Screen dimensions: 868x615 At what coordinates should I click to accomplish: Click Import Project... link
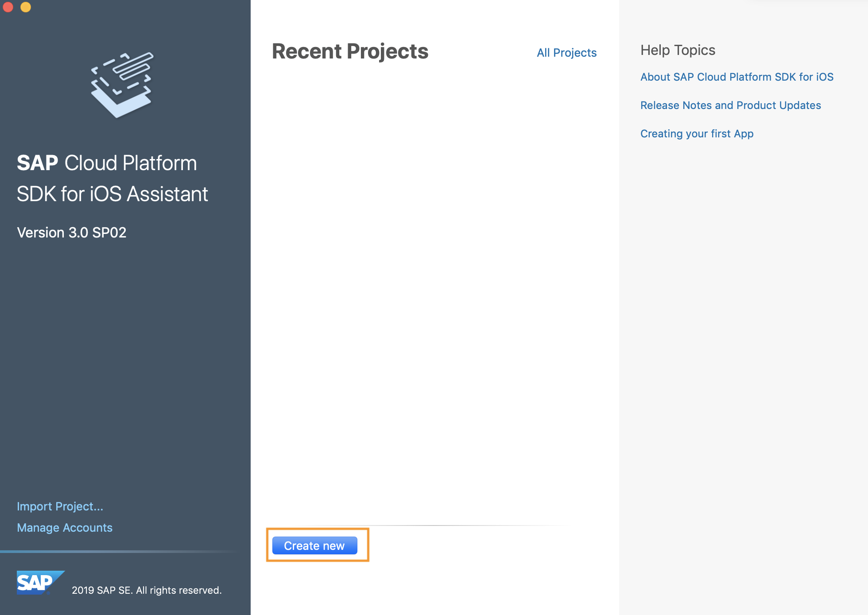(60, 506)
